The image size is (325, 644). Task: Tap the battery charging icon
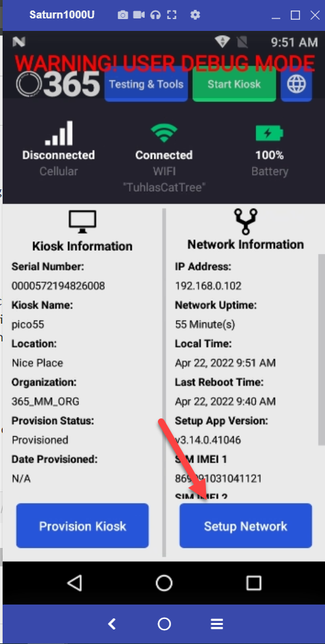(269, 134)
